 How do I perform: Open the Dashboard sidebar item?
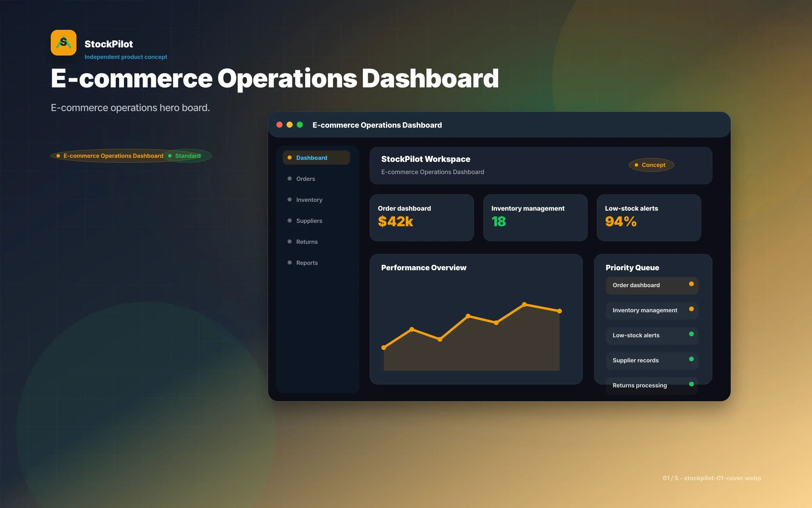316,157
